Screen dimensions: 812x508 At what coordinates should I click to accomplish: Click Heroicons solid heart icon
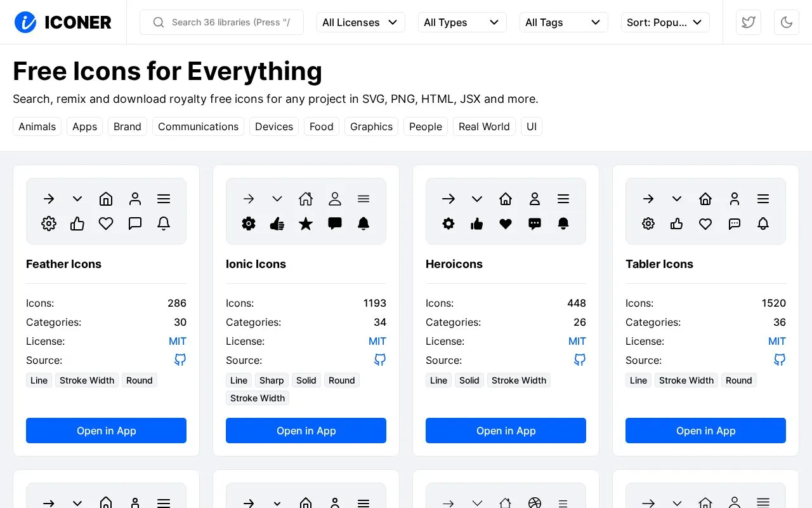506,224
